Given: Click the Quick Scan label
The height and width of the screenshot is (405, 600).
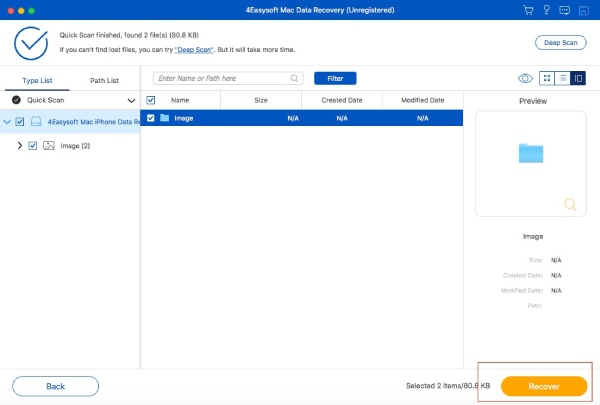Looking at the screenshot, I should 46,100.
